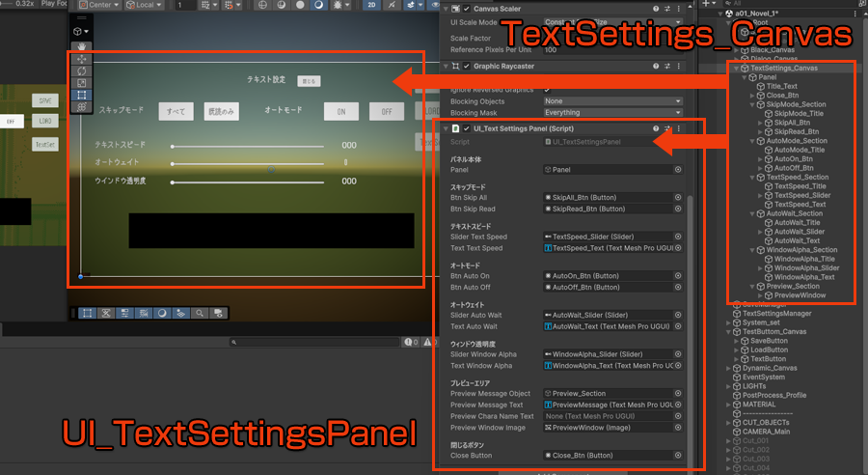The image size is (868, 475).
Task: Open the Blocking Mask dropdown
Action: (612, 112)
